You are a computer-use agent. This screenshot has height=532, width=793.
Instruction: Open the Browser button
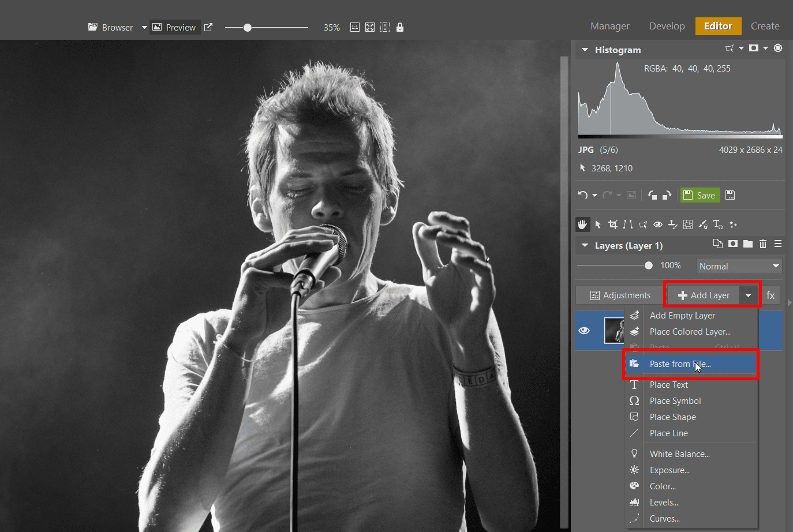pos(110,27)
